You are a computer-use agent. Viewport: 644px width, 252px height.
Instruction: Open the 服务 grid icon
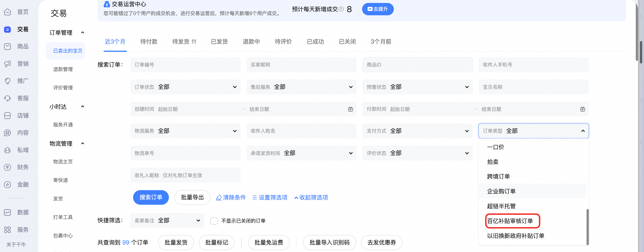coord(8,230)
